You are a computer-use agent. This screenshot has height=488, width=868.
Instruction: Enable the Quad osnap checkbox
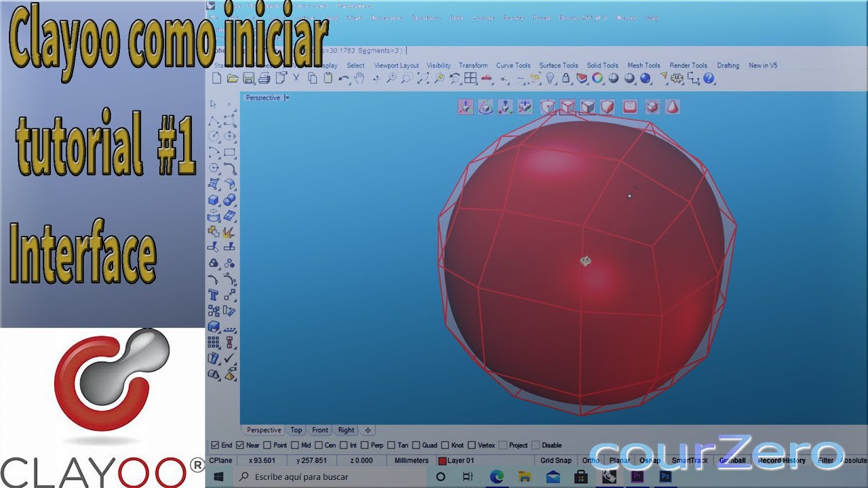(x=416, y=445)
